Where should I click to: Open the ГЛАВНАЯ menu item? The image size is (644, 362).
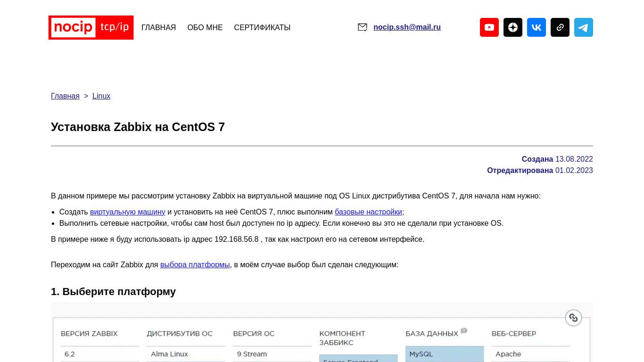158,27
